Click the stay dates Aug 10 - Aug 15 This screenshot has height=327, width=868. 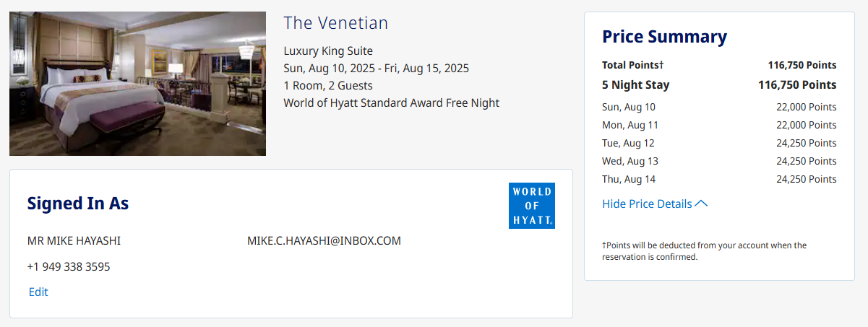(376, 69)
